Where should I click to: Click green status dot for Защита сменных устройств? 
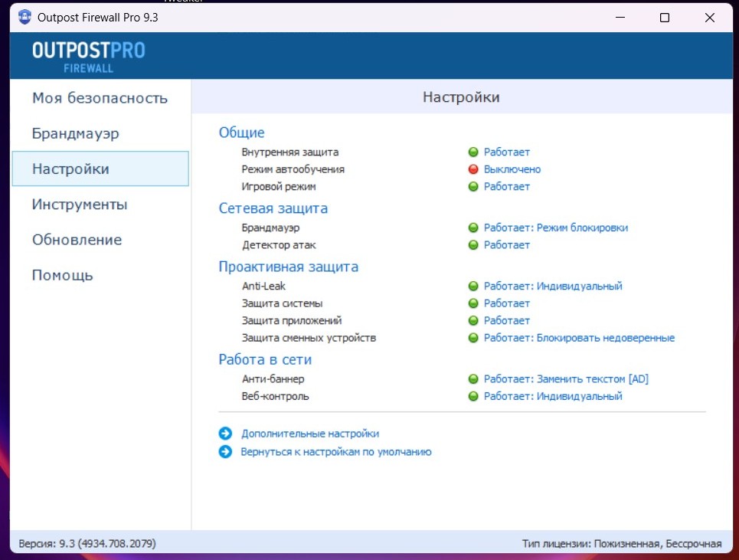473,338
